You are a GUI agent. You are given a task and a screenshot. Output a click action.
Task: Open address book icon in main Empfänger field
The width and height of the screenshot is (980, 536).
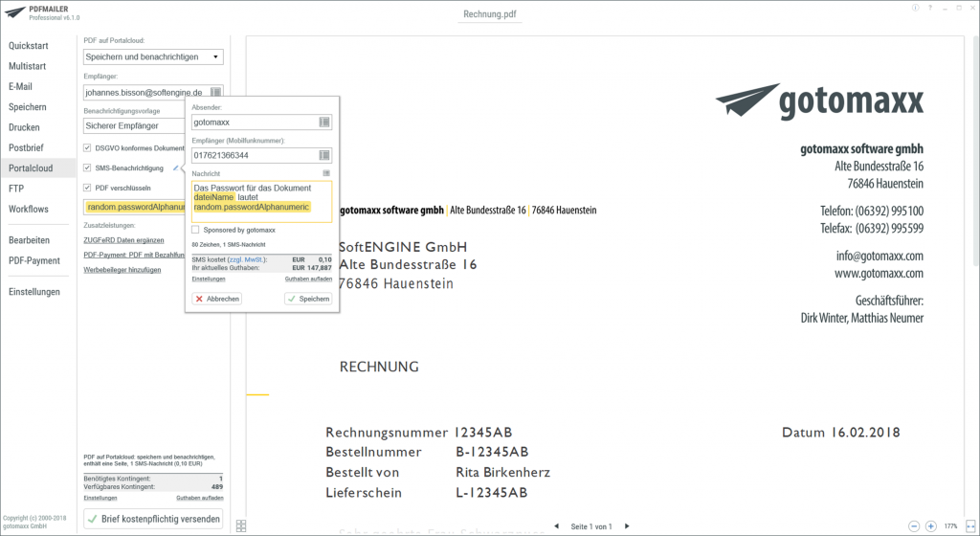tap(215, 93)
